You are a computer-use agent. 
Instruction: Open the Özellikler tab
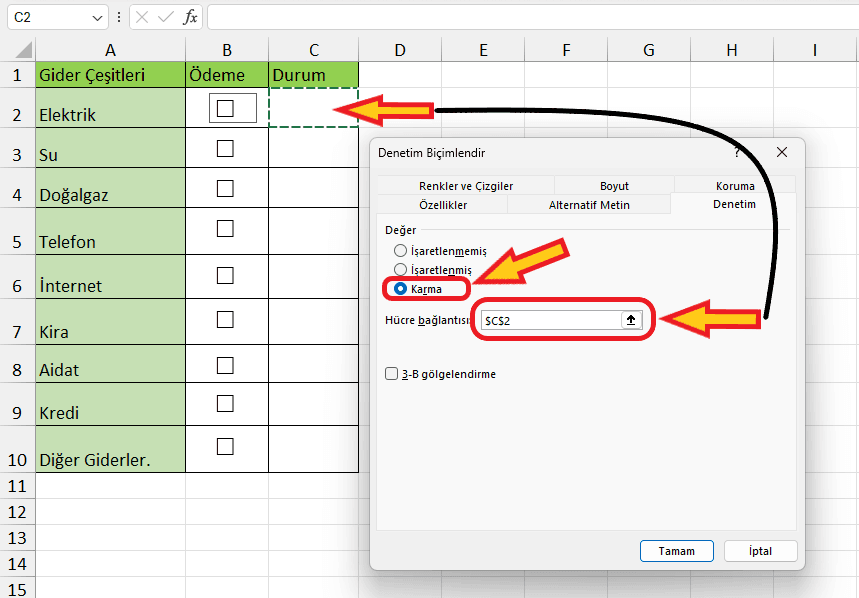(x=442, y=205)
